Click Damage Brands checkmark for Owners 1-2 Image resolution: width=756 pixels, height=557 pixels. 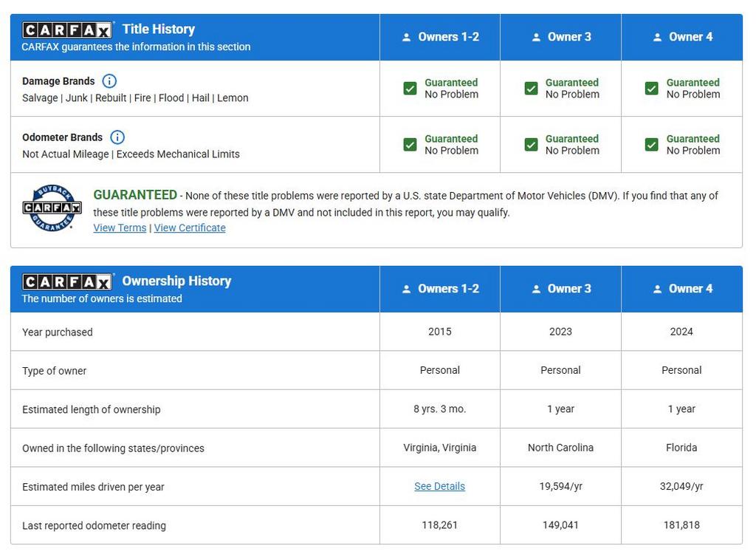point(410,89)
